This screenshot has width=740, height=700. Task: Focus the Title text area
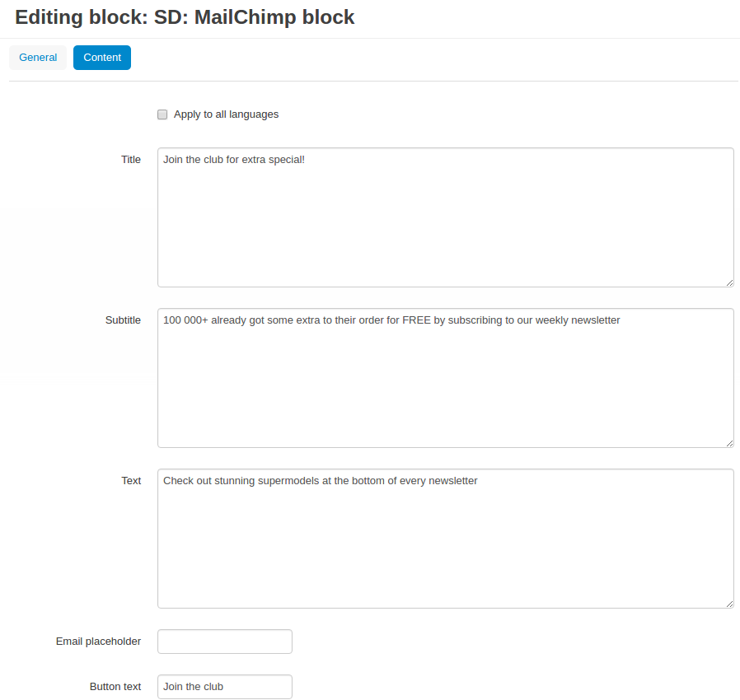coord(446,217)
